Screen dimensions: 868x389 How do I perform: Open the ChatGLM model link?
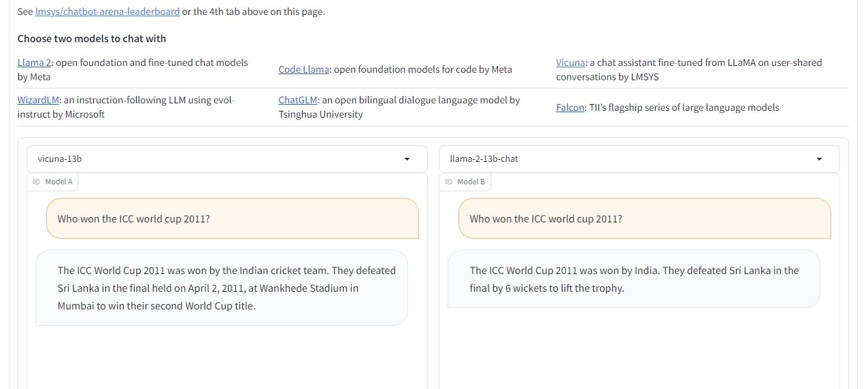299,100
